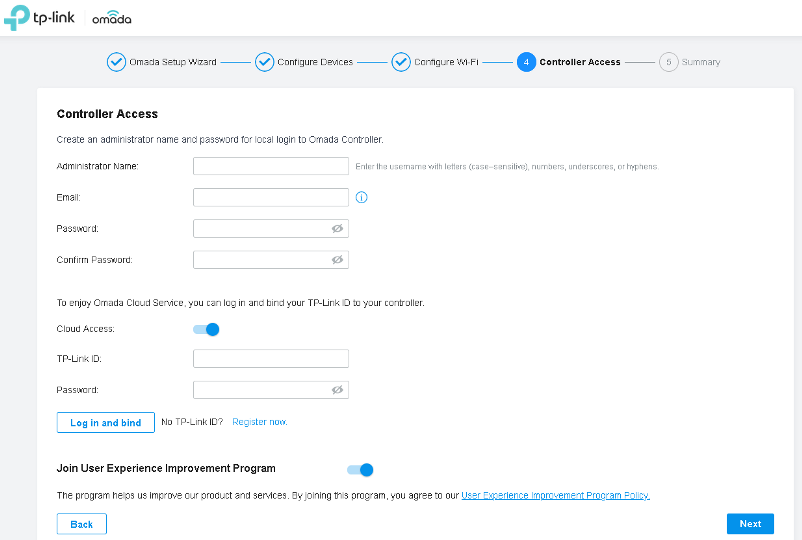Click the Email info icon
The image size is (802, 540).
point(361,197)
